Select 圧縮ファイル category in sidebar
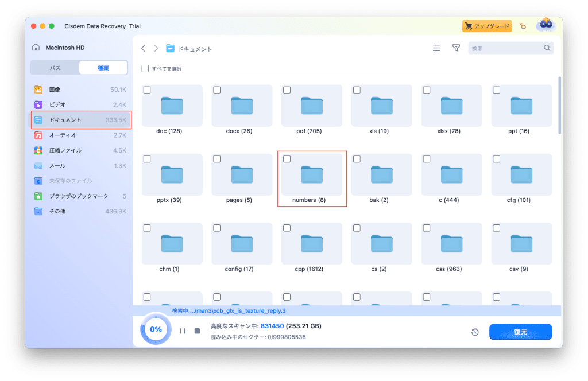 click(x=65, y=150)
